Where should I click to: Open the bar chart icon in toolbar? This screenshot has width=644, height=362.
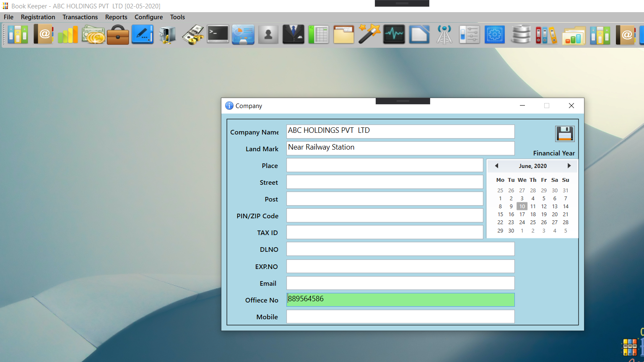[68, 35]
